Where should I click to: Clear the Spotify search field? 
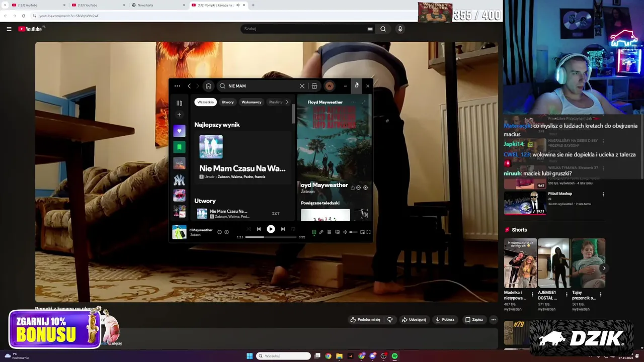pyautogui.click(x=302, y=86)
